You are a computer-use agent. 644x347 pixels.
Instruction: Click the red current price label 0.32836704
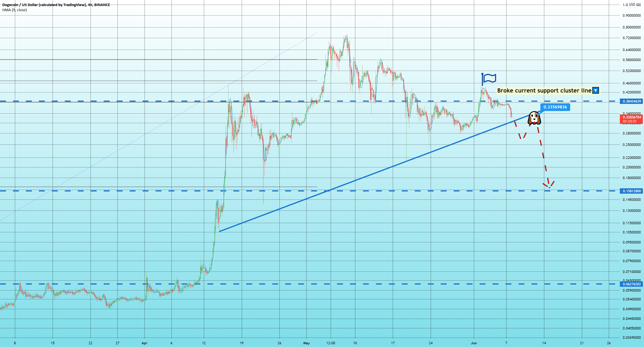tap(631, 117)
